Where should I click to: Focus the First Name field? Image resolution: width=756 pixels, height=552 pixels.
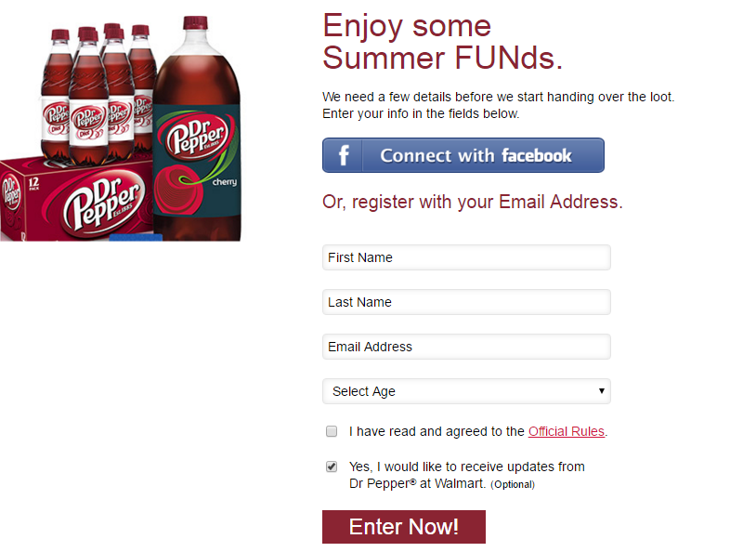pyautogui.click(x=466, y=257)
